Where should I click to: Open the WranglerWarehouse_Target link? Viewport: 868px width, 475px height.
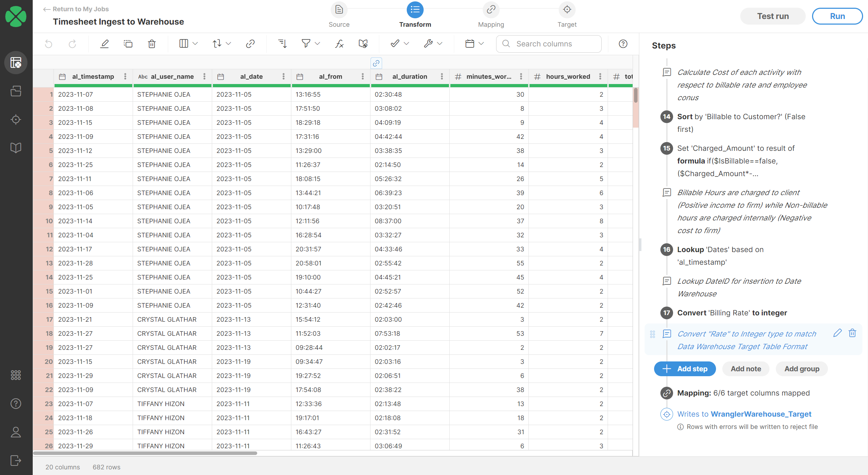point(761,414)
